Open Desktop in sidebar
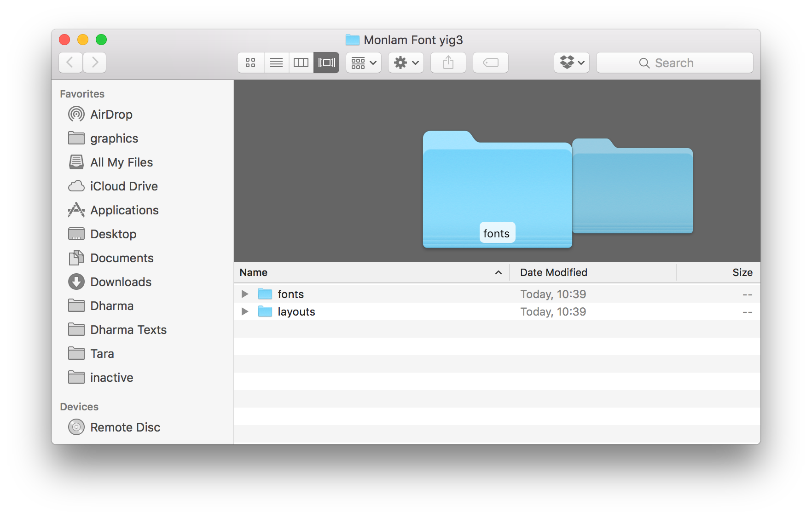The width and height of the screenshot is (812, 518). click(x=142, y=234)
